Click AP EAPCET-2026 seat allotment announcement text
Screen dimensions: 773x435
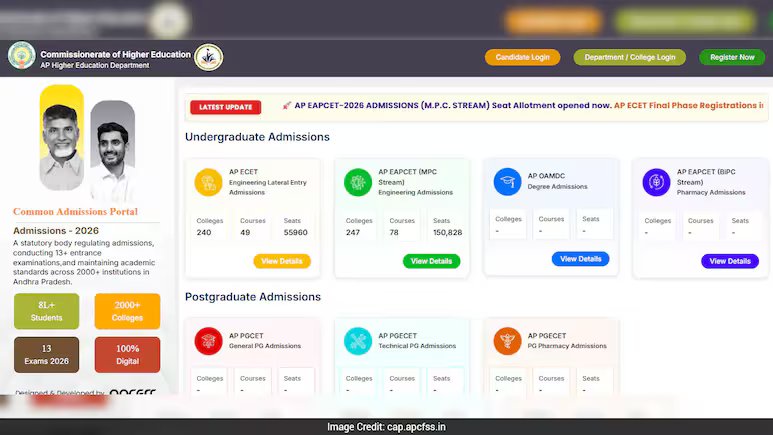point(453,106)
